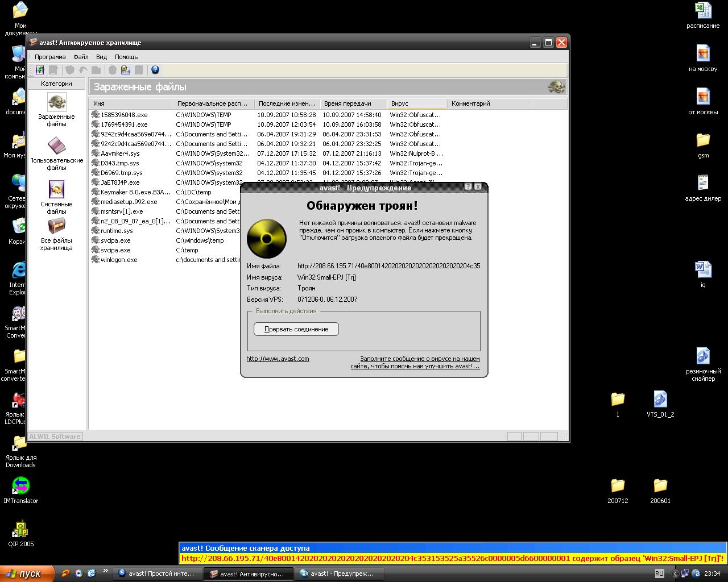Viewport: 728px width, 582px height.
Task: Click the help button in warning dialog title
Action: (468, 187)
